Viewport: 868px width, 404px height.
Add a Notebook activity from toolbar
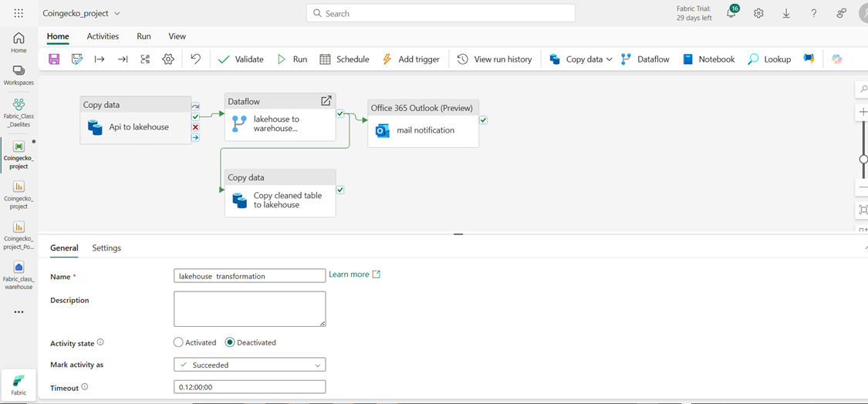(x=708, y=59)
